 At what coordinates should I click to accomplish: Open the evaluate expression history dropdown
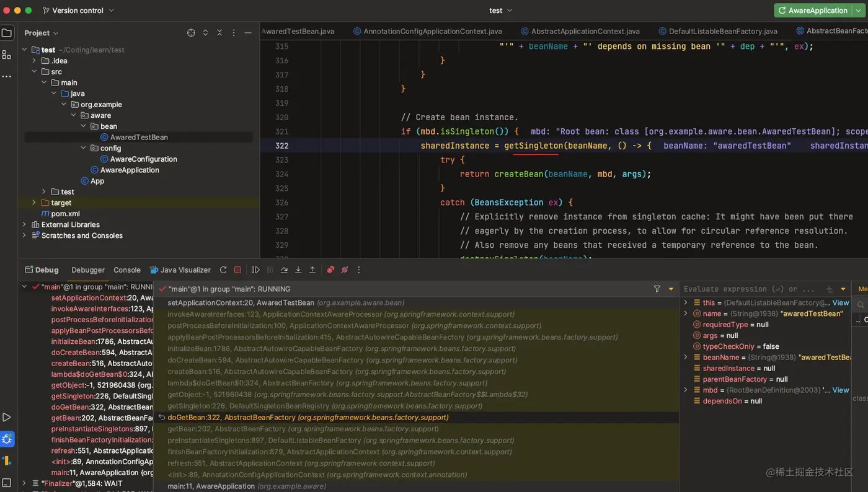(x=843, y=289)
